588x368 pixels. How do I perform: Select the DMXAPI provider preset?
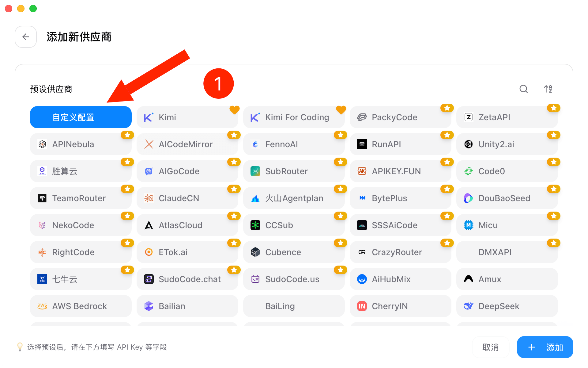tap(507, 252)
